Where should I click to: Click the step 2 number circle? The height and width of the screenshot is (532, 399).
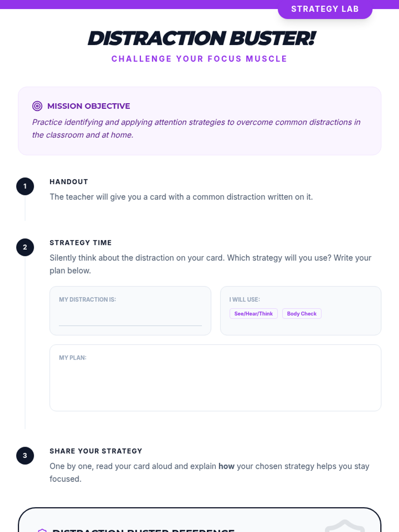point(25,247)
